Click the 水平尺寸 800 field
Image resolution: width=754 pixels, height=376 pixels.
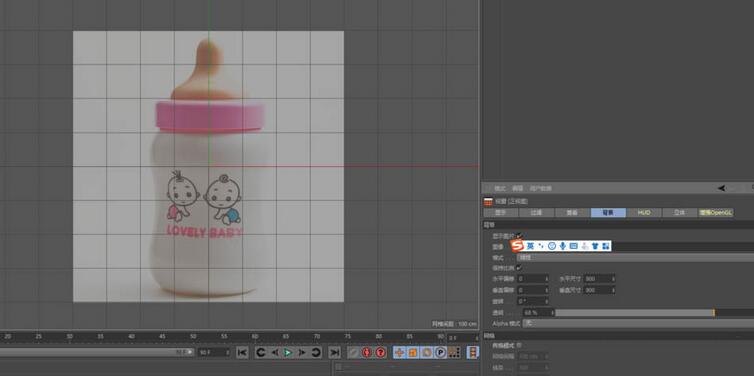click(x=599, y=279)
